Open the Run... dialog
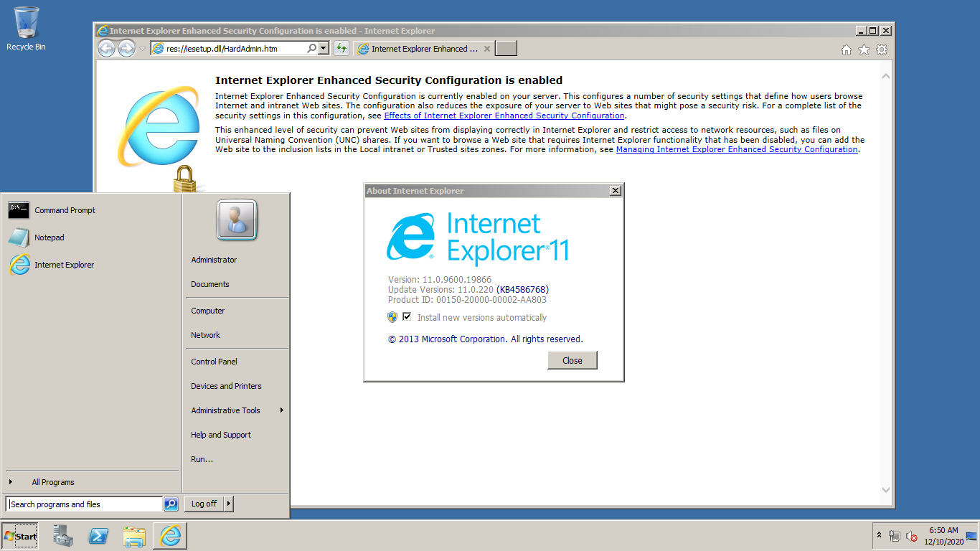 (x=236, y=459)
